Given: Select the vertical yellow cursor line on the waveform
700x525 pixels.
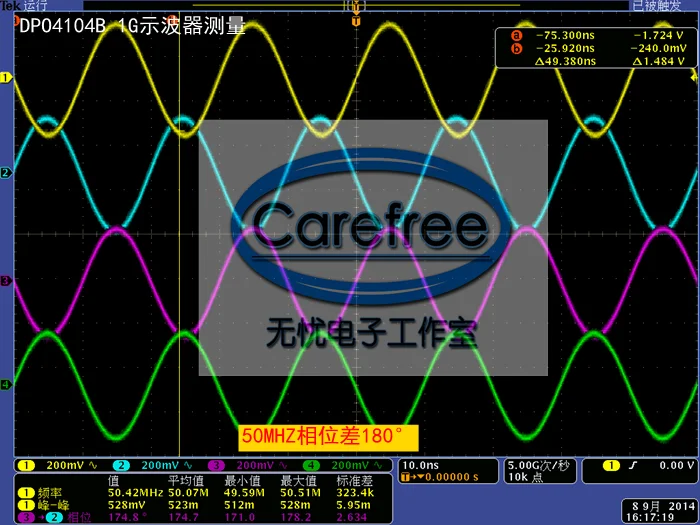Looking at the screenshot, I should click(x=179, y=234).
